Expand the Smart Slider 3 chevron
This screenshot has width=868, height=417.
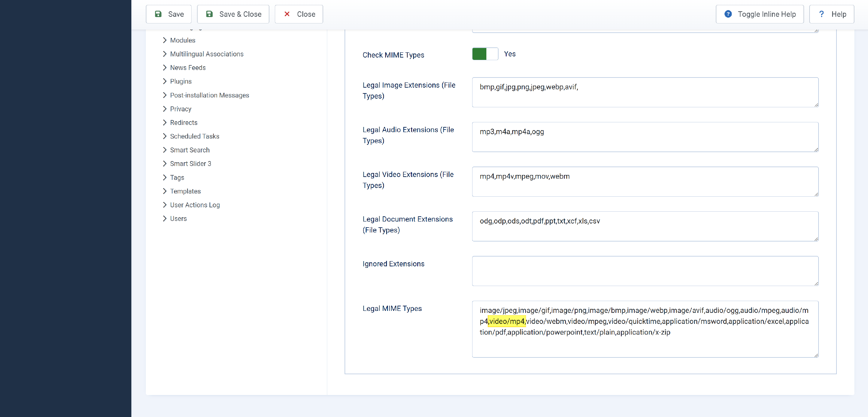coord(165,164)
